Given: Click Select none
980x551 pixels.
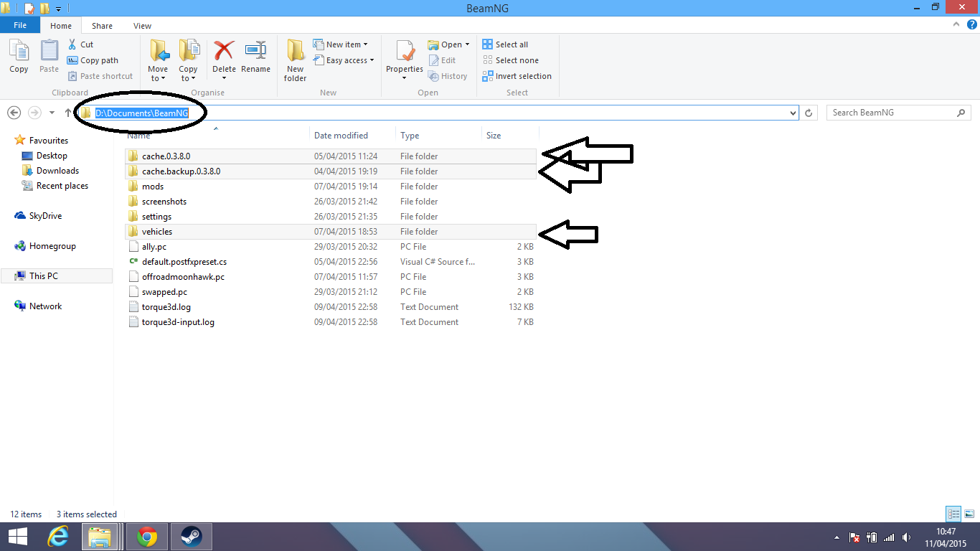Looking at the screenshot, I should click(510, 60).
